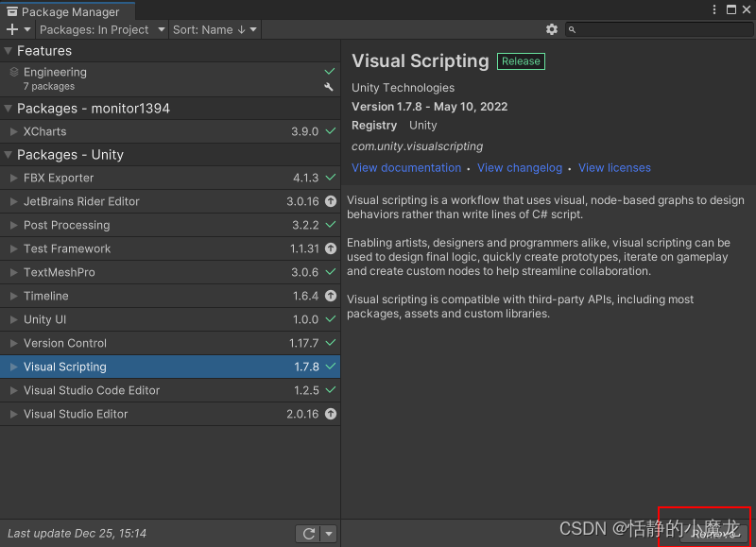The height and width of the screenshot is (547, 756).
Task: Click Last update Dec 25, 15:14 status
Action: tap(77, 534)
